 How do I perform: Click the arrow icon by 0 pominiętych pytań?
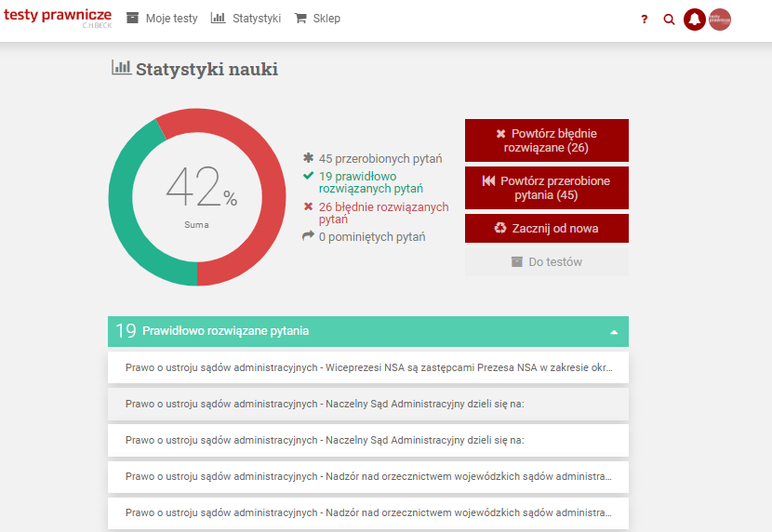(x=308, y=236)
